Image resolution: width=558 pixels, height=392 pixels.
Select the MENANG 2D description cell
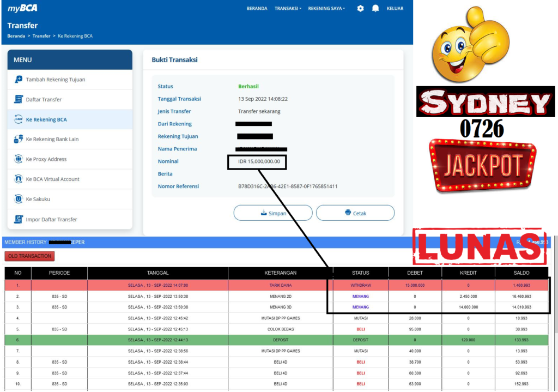[281, 296]
